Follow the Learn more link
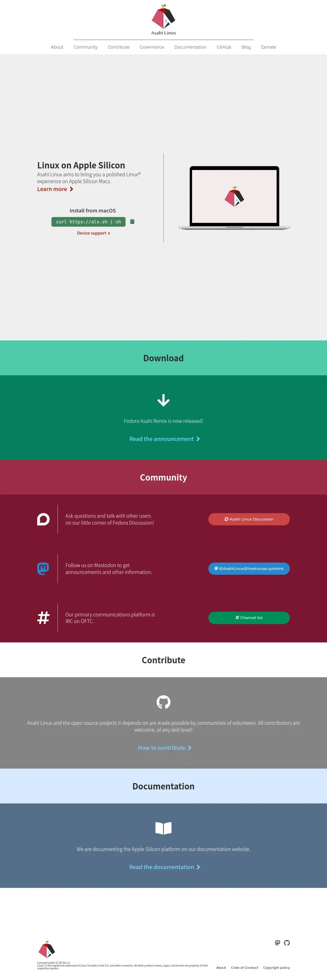This screenshot has height=980, width=327. 55,189
